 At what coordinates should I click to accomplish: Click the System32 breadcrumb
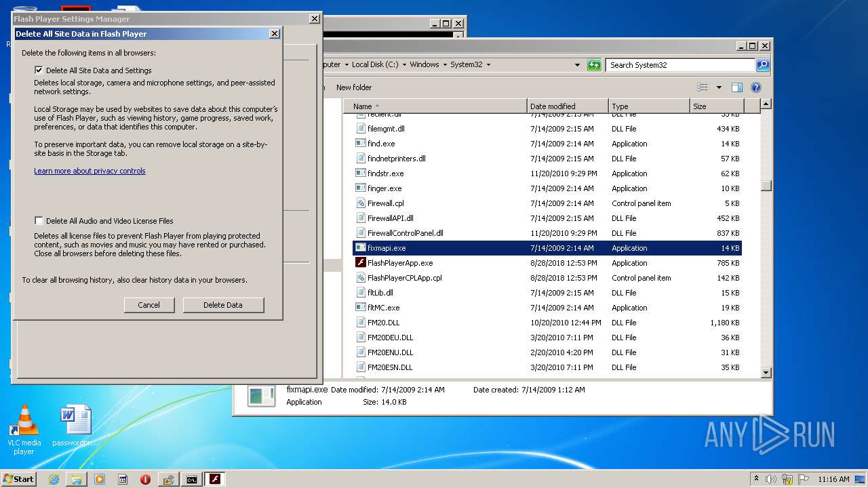click(467, 65)
